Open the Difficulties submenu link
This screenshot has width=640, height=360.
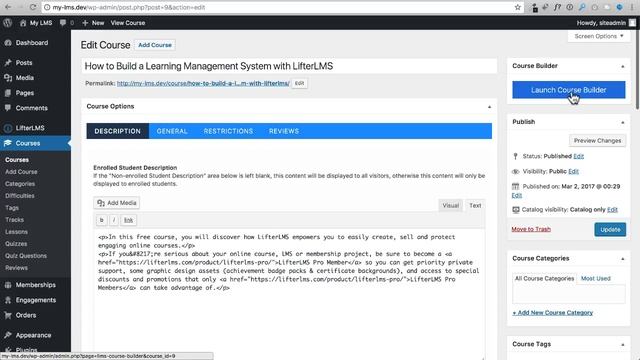(20, 196)
